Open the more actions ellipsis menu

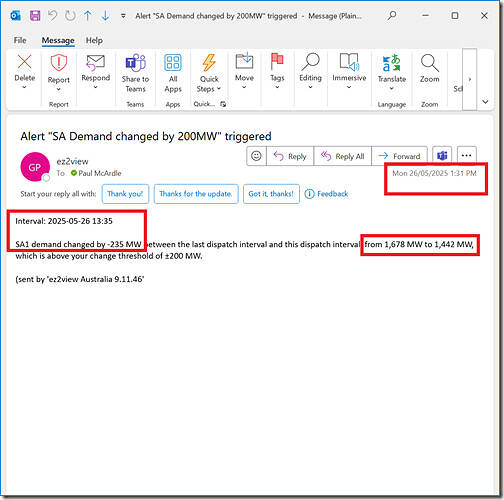pyautogui.click(x=466, y=156)
